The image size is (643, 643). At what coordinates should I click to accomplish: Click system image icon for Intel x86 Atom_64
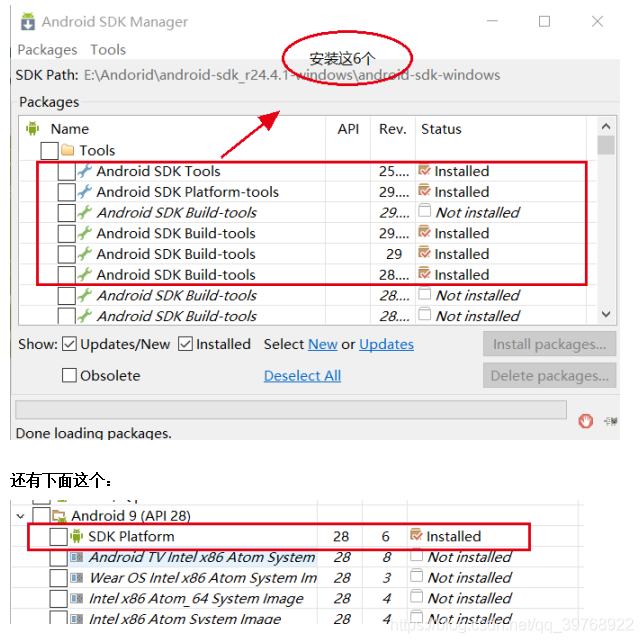[77, 598]
